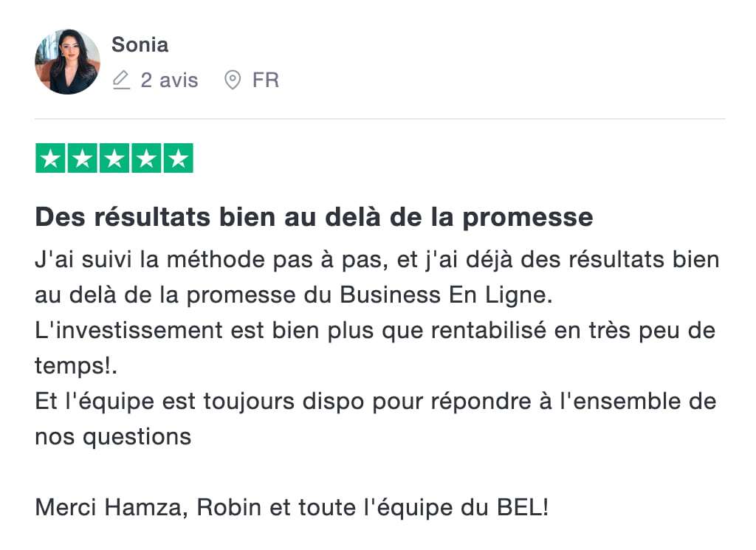Open Sonia's round profile photo
The width and height of the screenshot is (756, 550).
pyautogui.click(x=67, y=62)
